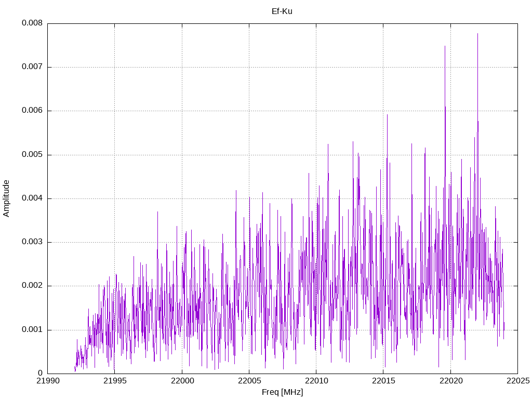Click the chart title Ef-Ku
The image size is (532, 399).
[x=282, y=11]
